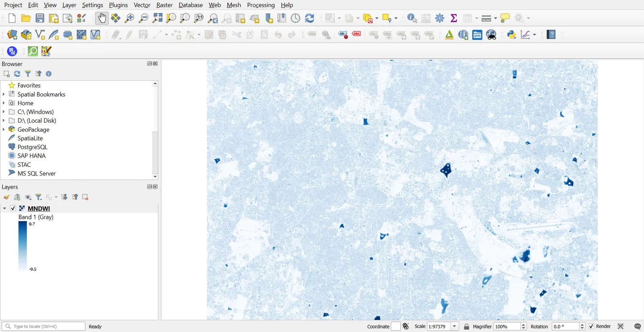Save project using the floppy disk icon

(40, 18)
